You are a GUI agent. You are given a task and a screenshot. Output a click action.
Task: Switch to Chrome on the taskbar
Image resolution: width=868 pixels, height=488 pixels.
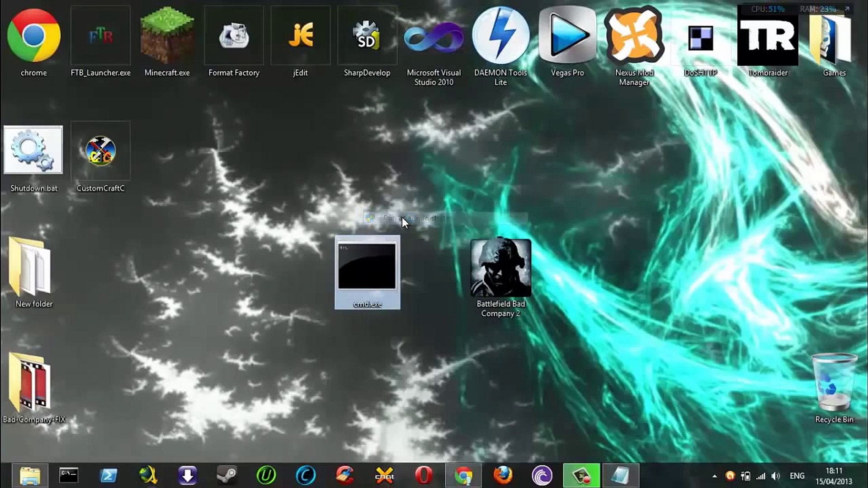coord(463,475)
